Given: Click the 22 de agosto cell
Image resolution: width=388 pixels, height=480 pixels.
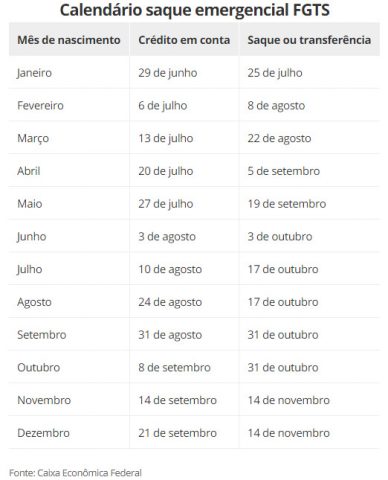Looking at the screenshot, I should pos(279,138).
